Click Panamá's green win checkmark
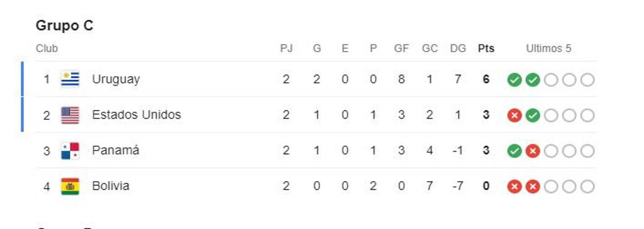The width and height of the screenshot is (644, 229). (x=514, y=151)
